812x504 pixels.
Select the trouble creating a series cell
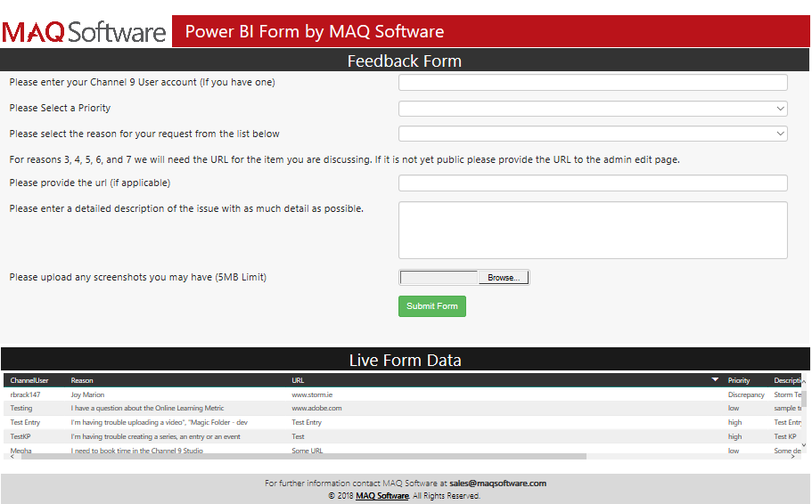point(155,436)
